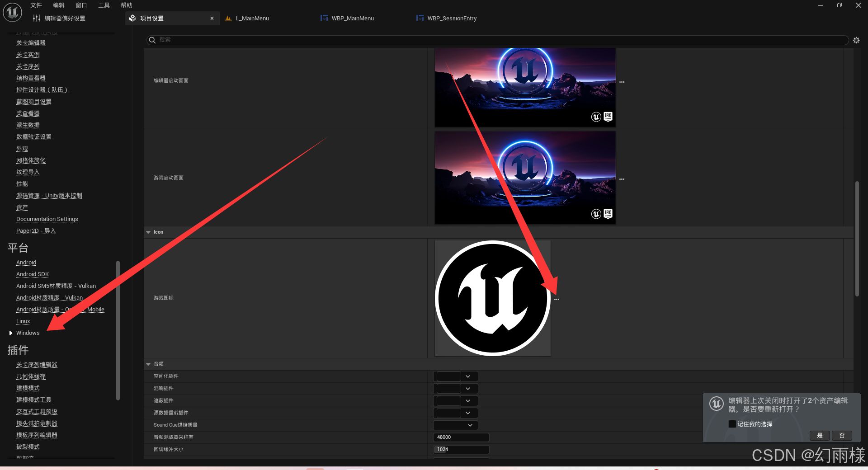Open the Documentation Settings category
This screenshot has width=868, height=470.
(47, 219)
